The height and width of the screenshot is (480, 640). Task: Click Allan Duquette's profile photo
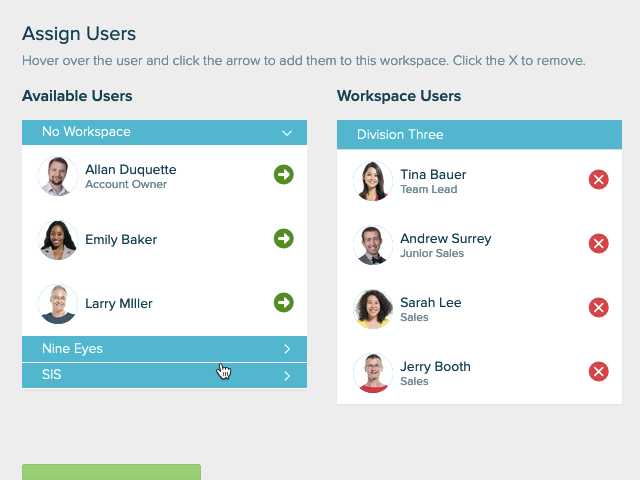coord(58,176)
